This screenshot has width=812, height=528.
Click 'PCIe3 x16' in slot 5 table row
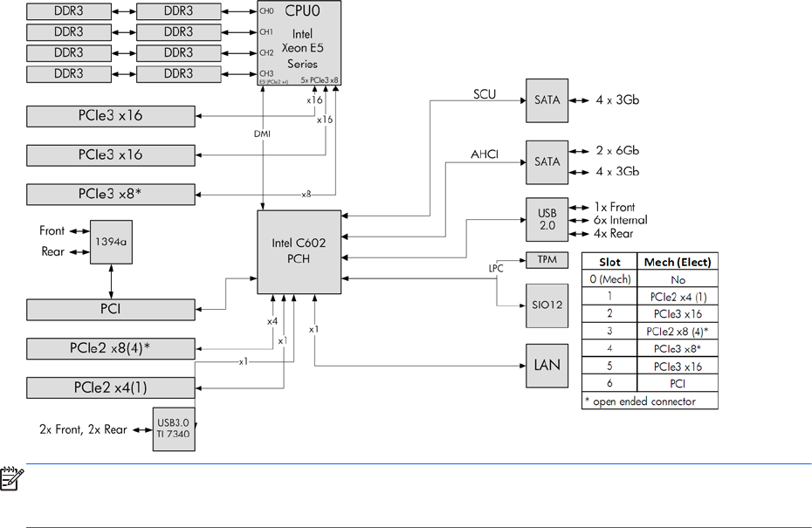pyautogui.click(x=678, y=367)
